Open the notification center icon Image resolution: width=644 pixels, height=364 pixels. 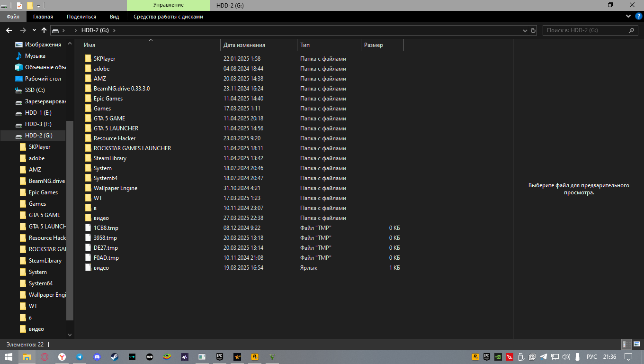pos(628,357)
